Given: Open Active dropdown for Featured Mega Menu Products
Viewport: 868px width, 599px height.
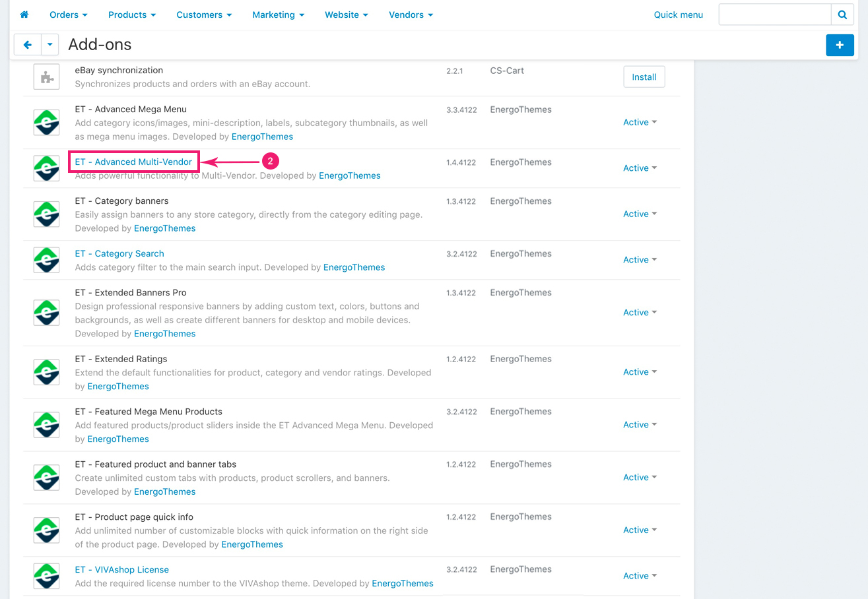Looking at the screenshot, I should tap(640, 425).
